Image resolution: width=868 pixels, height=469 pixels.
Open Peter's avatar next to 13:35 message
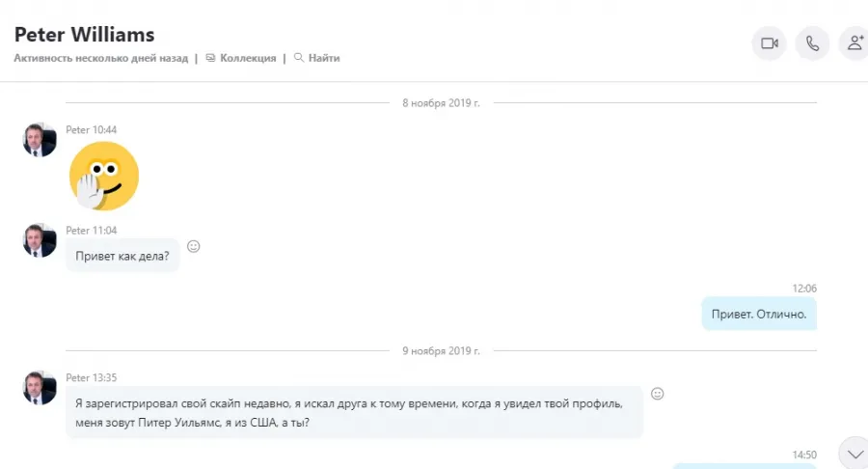click(x=40, y=388)
